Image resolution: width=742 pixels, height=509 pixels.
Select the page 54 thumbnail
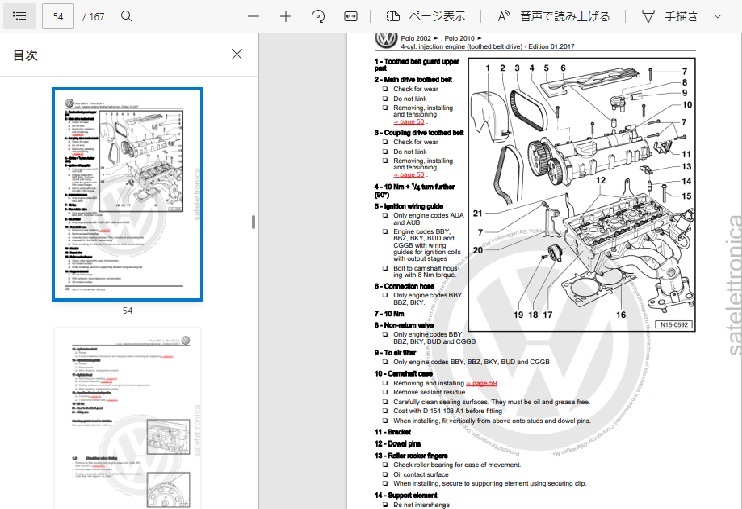pos(127,194)
